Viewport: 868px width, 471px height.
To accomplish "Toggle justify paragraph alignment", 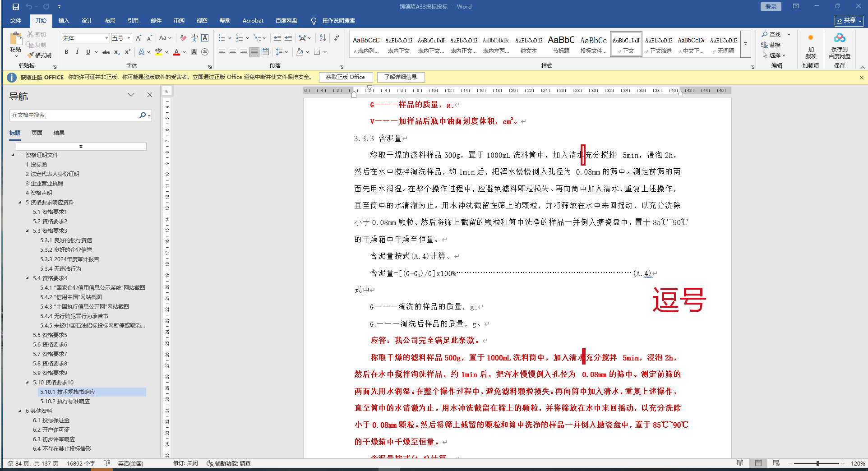I will coord(254,52).
